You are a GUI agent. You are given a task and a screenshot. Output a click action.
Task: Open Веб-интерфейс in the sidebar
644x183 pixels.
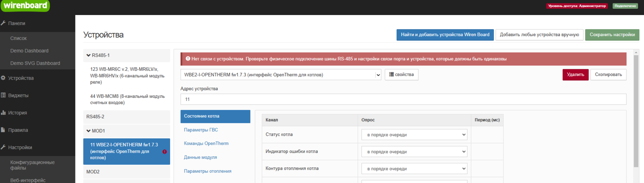(28, 180)
